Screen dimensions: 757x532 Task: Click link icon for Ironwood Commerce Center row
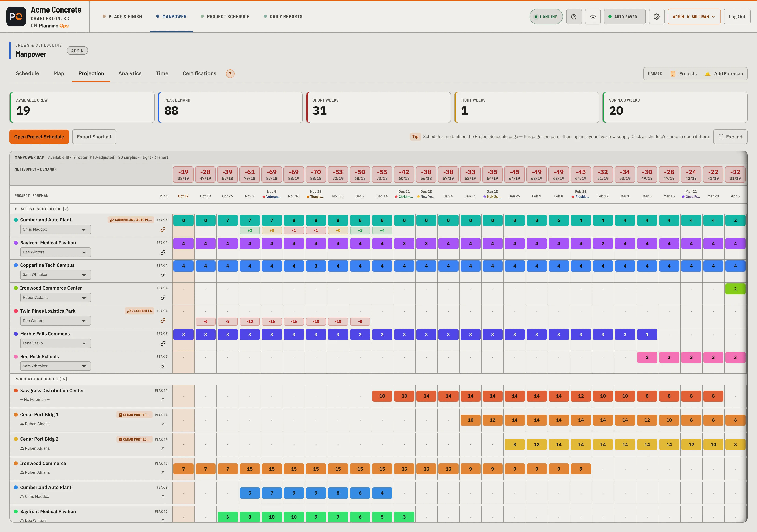163,298
